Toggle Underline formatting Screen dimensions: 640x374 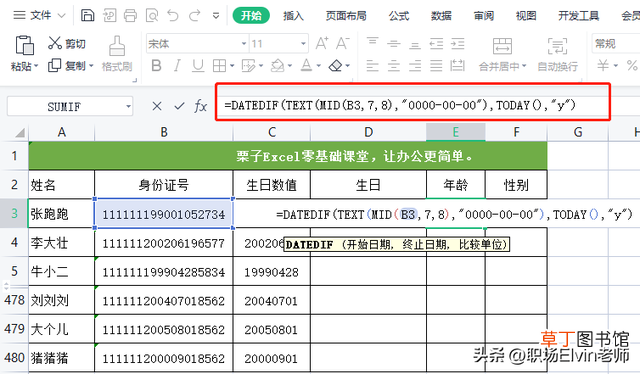point(198,65)
